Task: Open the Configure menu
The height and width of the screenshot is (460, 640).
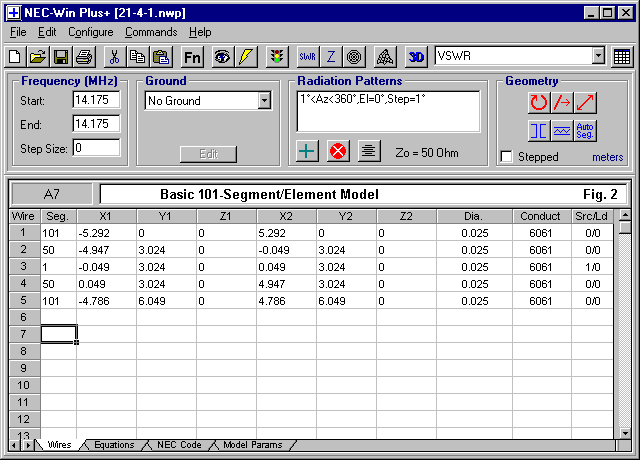Action: tap(91, 32)
